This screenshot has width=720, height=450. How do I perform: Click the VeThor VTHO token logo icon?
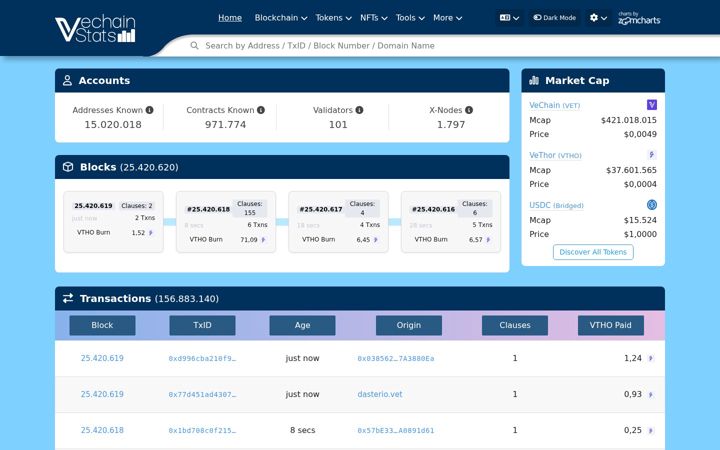pos(652,155)
